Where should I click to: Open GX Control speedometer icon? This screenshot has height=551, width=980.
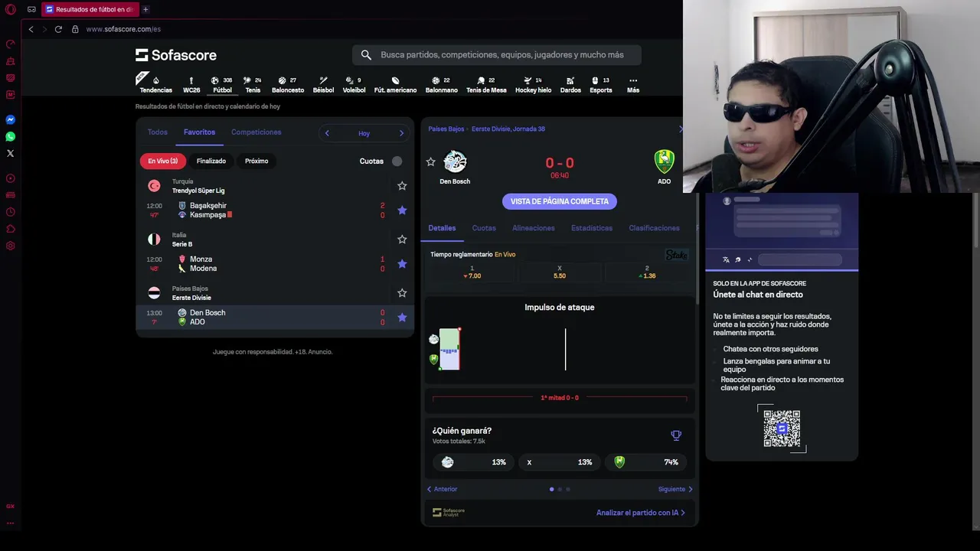[10, 44]
